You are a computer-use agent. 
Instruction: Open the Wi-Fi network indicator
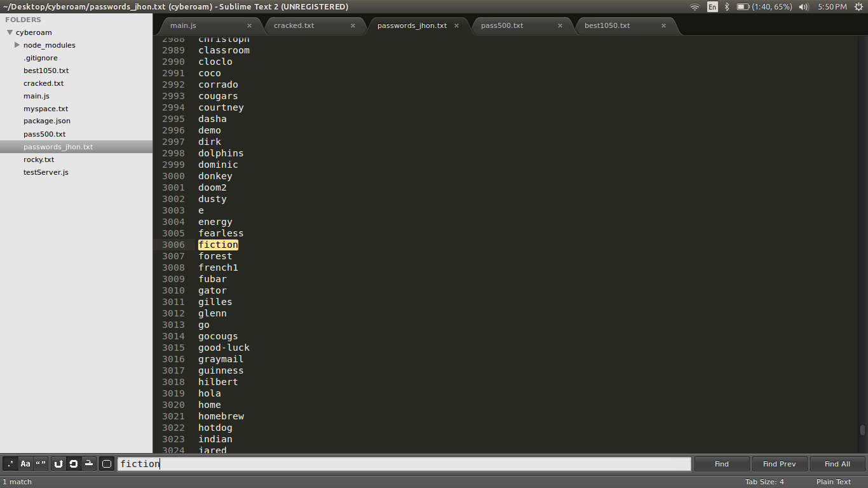click(695, 7)
